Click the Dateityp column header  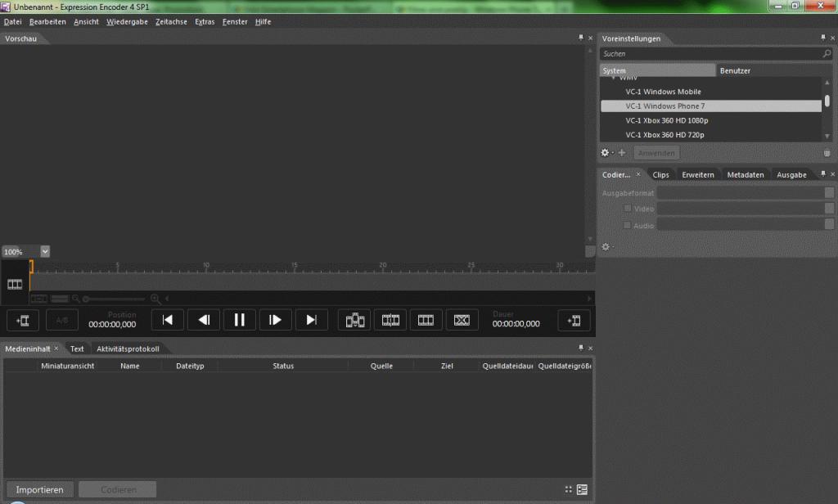(x=190, y=366)
